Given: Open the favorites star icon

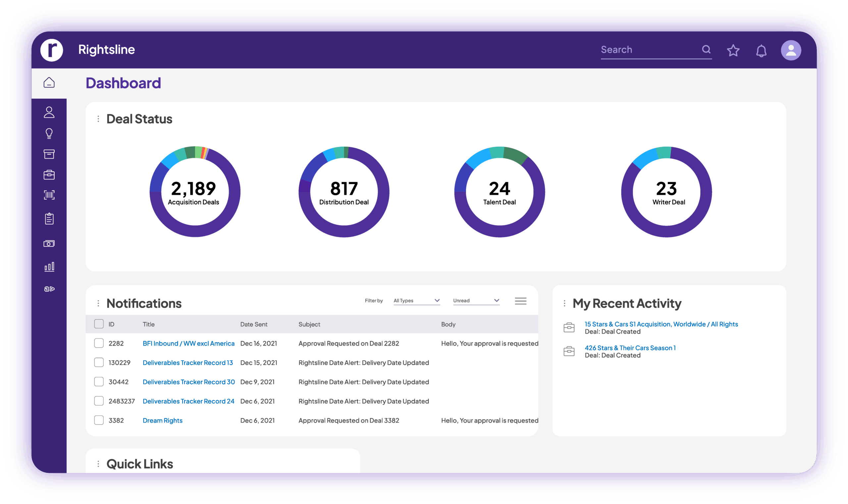Looking at the screenshot, I should pyautogui.click(x=733, y=50).
